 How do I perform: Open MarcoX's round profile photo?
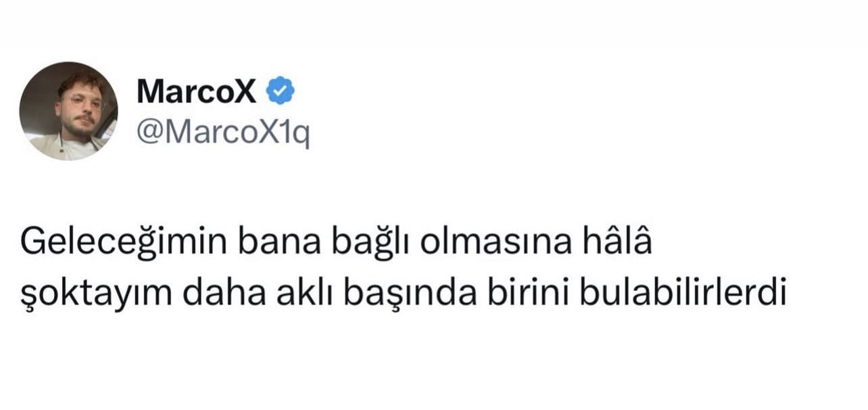[x=69, y=111]
